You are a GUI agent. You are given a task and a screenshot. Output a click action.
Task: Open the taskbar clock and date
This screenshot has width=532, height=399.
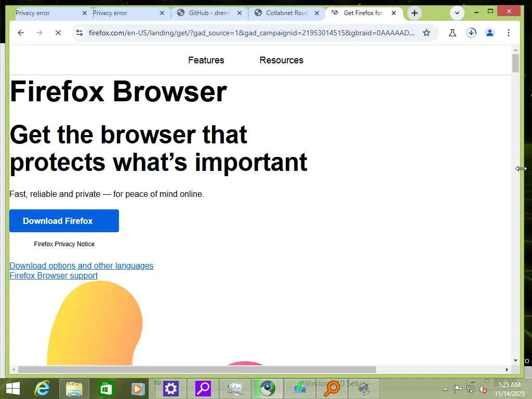(x=509, y=389)
